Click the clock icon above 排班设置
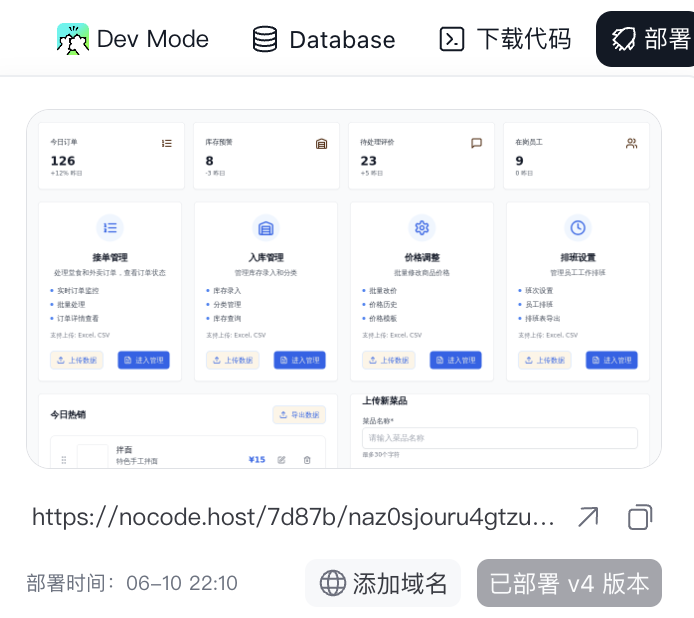Image resolution: width=694 pixels, height=618 pixels. pos(578,228)
